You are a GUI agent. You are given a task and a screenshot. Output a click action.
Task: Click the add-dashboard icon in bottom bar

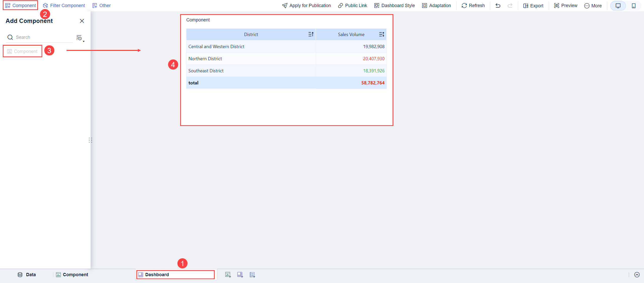(240, 275)
